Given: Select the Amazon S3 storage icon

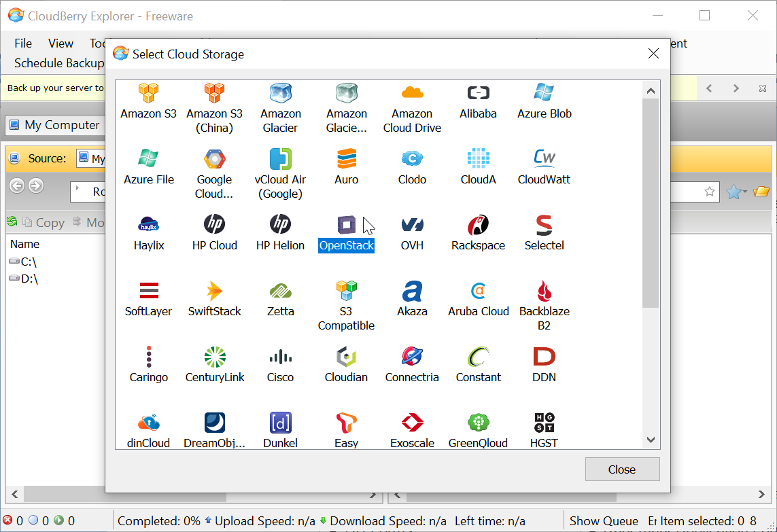Looking at the screenshot, I should [148, 93].
